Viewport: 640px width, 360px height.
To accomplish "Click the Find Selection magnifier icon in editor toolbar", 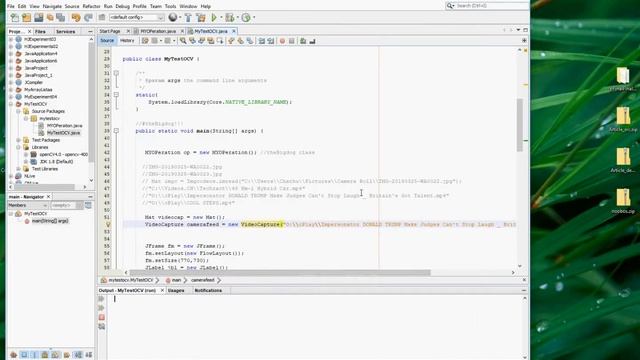I will (x=183, y=41).
